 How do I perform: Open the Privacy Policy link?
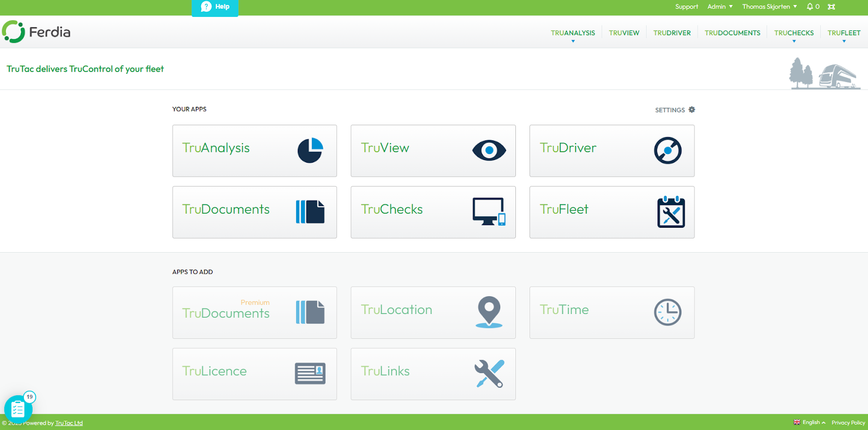pyautogui.click(x=848, y=422)
